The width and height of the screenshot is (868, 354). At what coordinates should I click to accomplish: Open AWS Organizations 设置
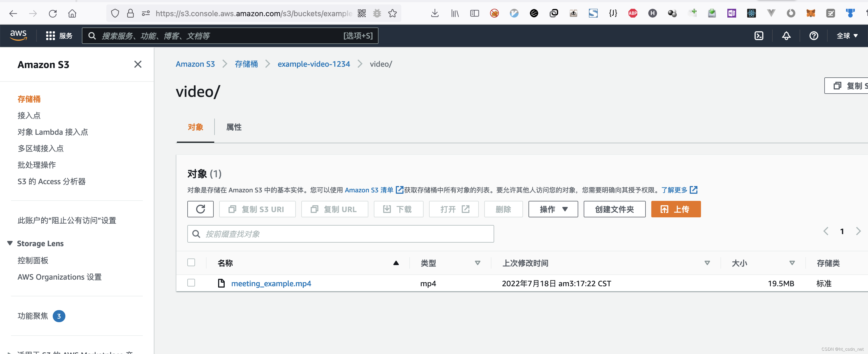(x=60, y=277)
